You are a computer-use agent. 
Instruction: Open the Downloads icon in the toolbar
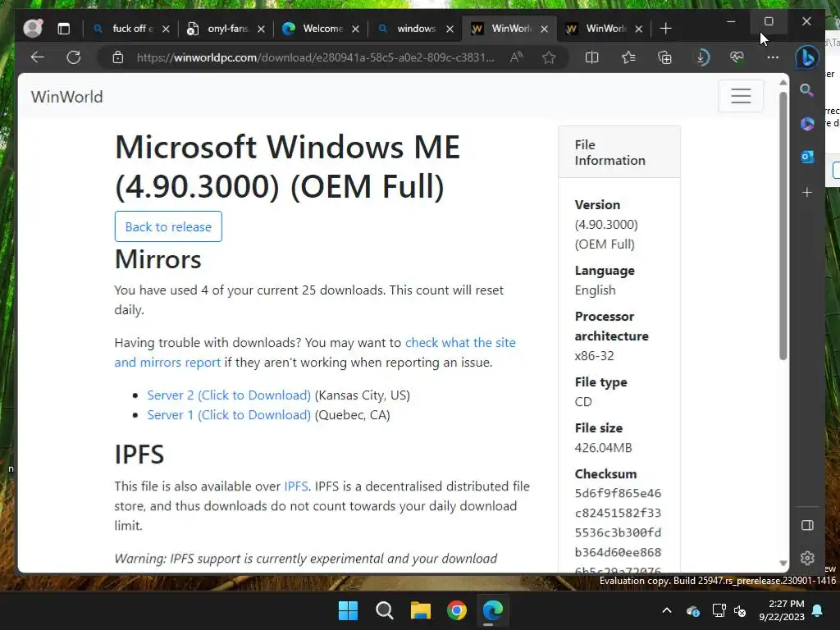click(x=702, y=57)
